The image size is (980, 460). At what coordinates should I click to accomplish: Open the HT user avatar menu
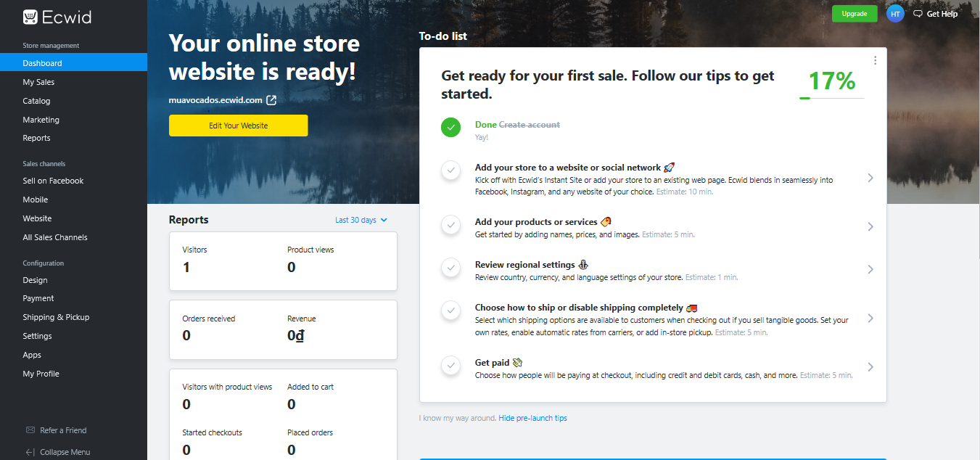click(x=895, y=14)
